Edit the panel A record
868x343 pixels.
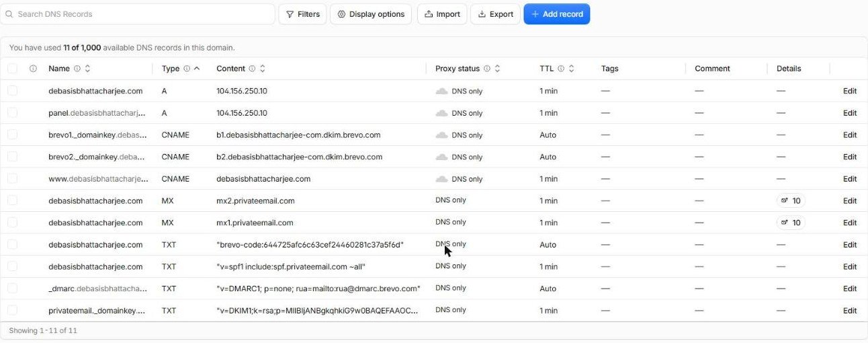coord(850,113)
